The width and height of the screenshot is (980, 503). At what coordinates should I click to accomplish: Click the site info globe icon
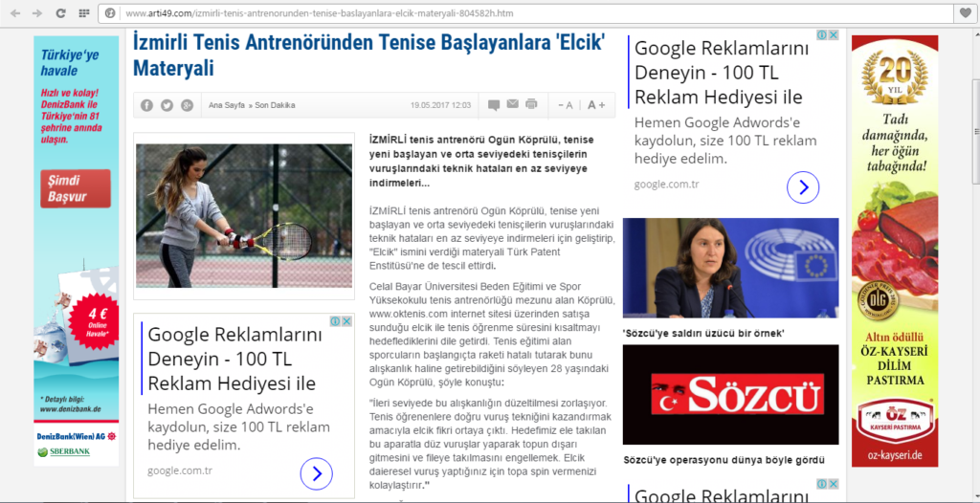coord(110,12)
